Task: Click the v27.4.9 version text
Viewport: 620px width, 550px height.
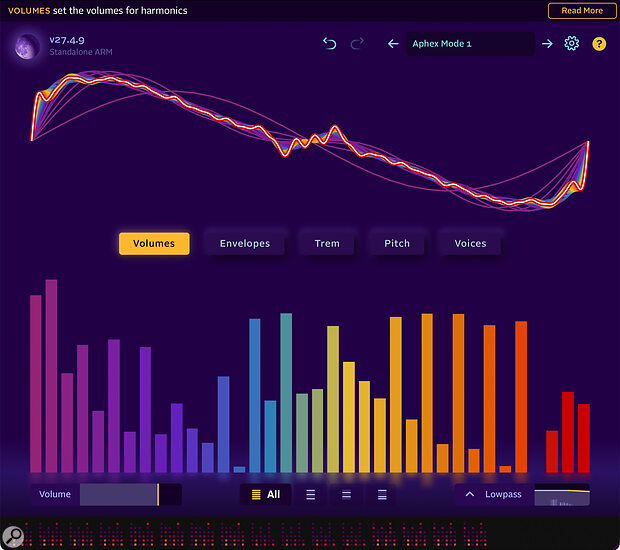Action: click(67, 40)
